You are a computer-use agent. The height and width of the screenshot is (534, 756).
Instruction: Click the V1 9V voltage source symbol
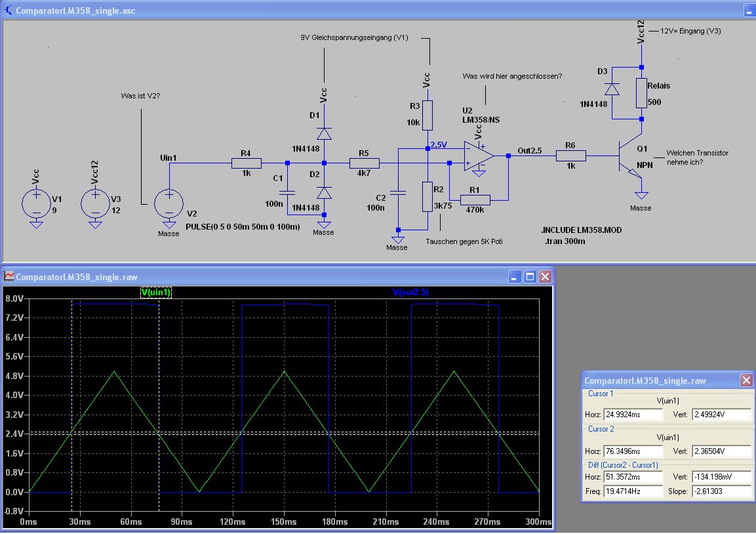click(36, 204)
